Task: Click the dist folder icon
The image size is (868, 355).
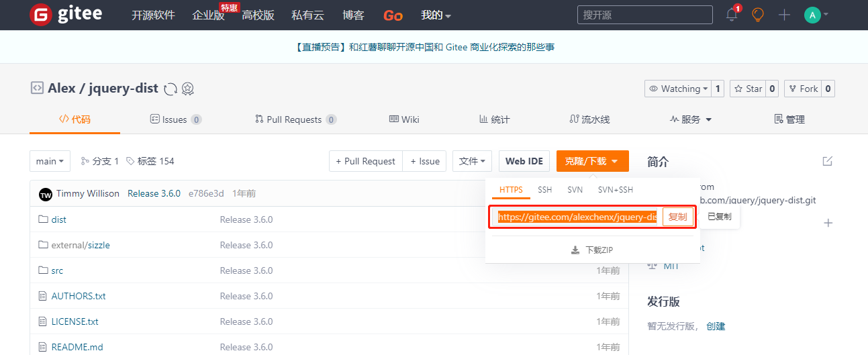Action: coord(44,219)
